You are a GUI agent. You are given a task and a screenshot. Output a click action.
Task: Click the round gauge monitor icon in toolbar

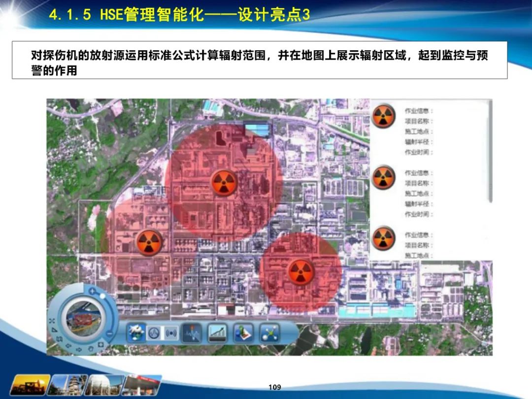[x=154, y=333]
